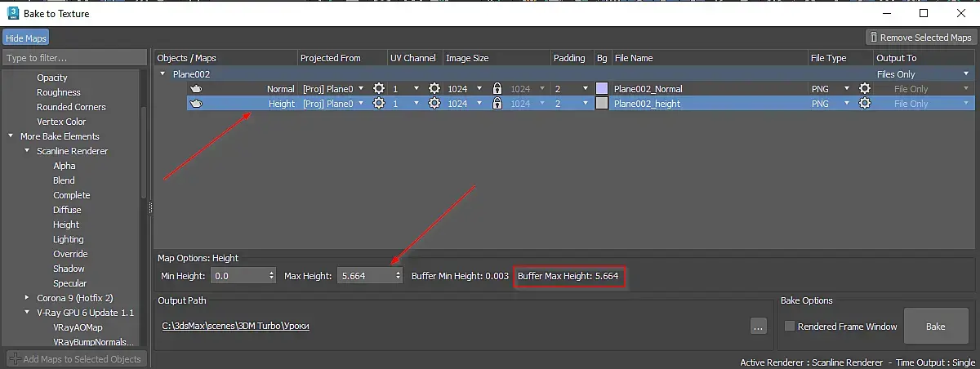Click the 3ds Max icon in title bar

[x=13, y=13]
